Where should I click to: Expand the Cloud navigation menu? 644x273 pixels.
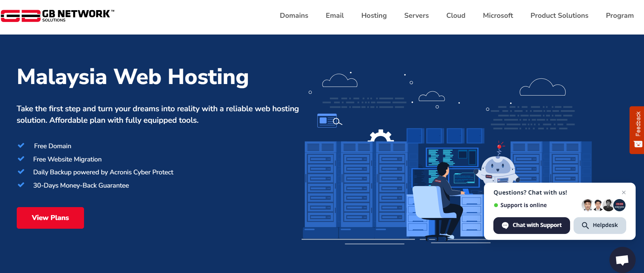click(456, 16)
